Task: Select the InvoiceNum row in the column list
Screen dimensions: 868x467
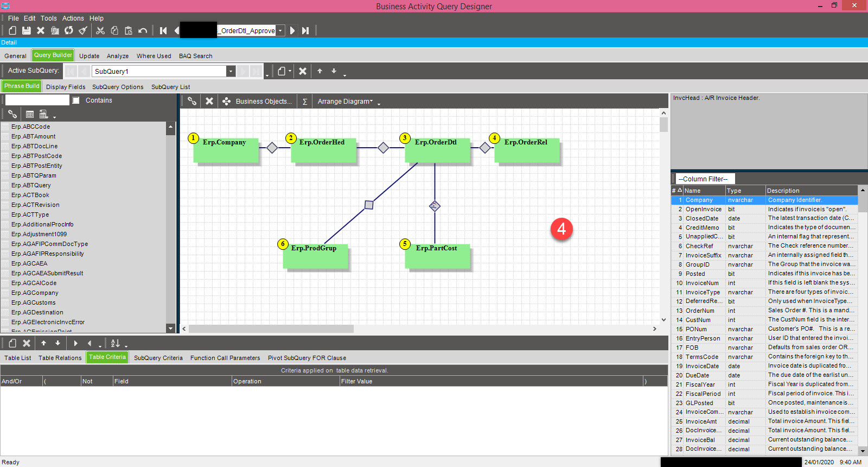Action: pos(764,283)
